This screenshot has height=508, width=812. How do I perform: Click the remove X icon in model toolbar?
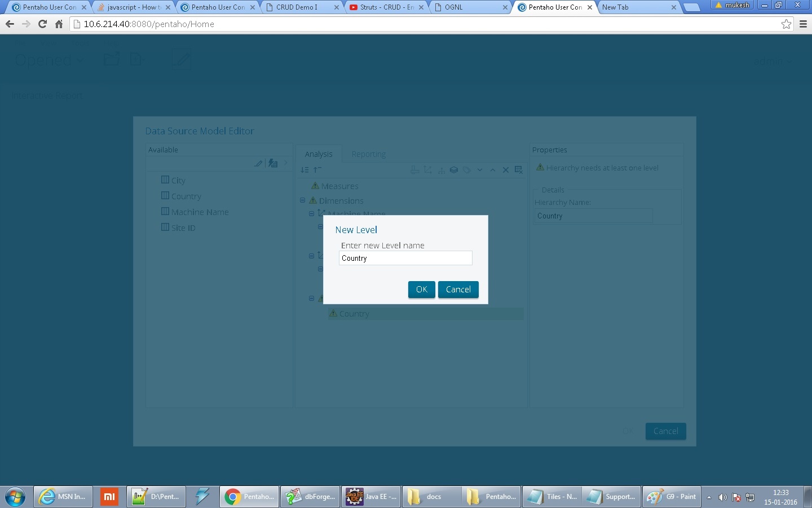[506, 170]
